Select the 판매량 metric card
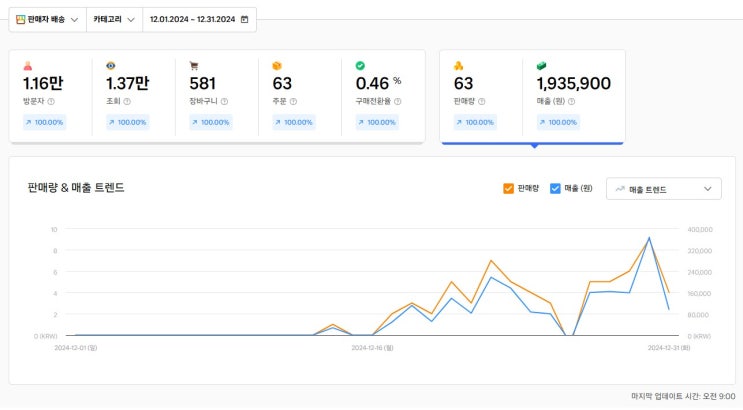743x410 pixels. tap(481, 97)
